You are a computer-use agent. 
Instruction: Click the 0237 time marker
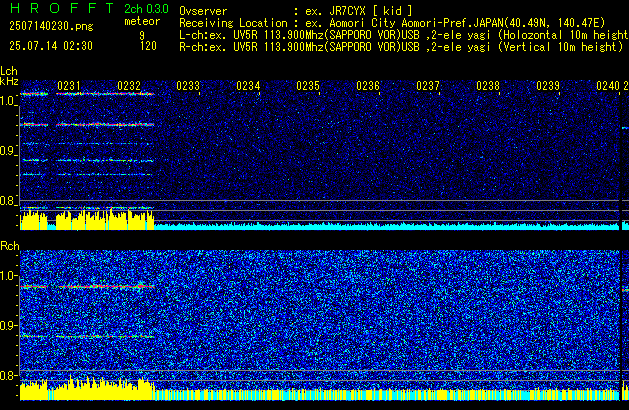coord(428,86)
